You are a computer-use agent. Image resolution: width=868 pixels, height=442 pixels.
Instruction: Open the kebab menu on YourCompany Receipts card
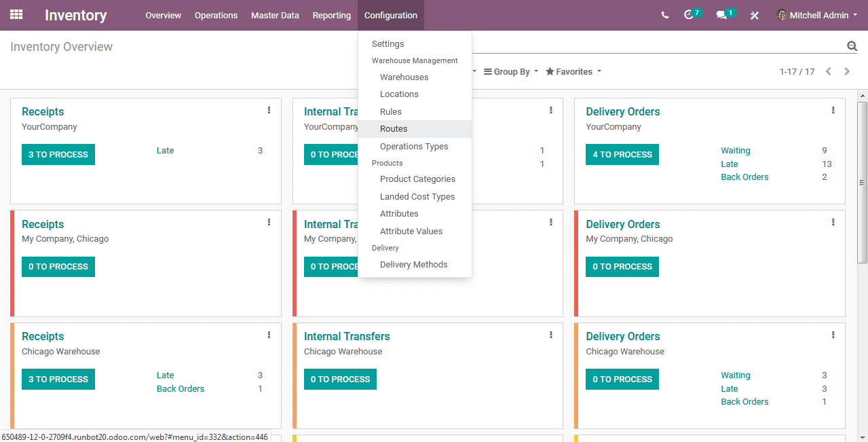[x=269, y=110]
